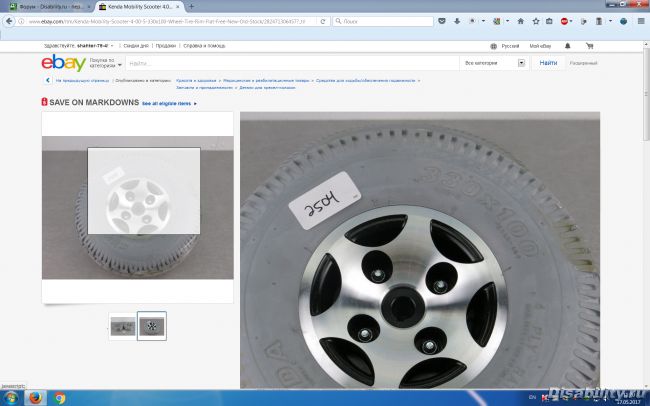Click the eBay search input field
The width and height of the screenshot is (650, 406).
pyautogui.click(x=293, y=63)
